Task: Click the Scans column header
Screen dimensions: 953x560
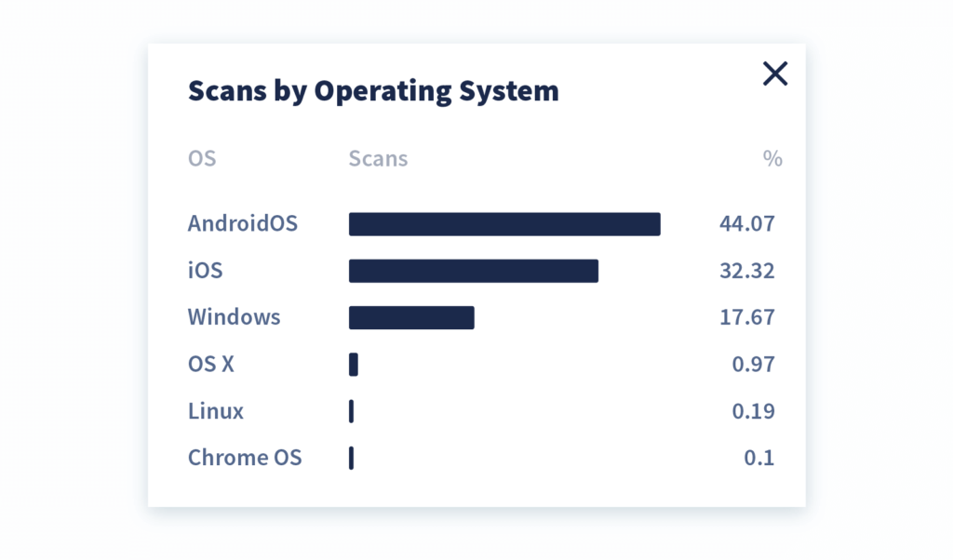Action: coord(378,158)
